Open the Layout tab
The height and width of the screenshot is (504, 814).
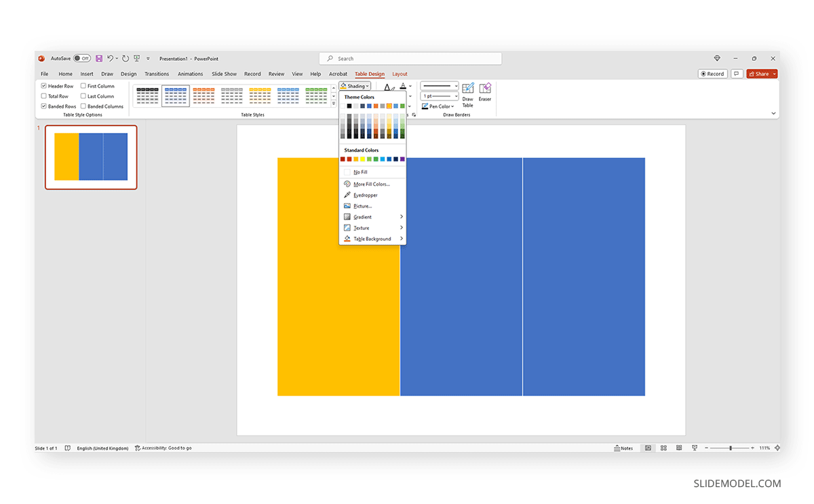[400, 74]
